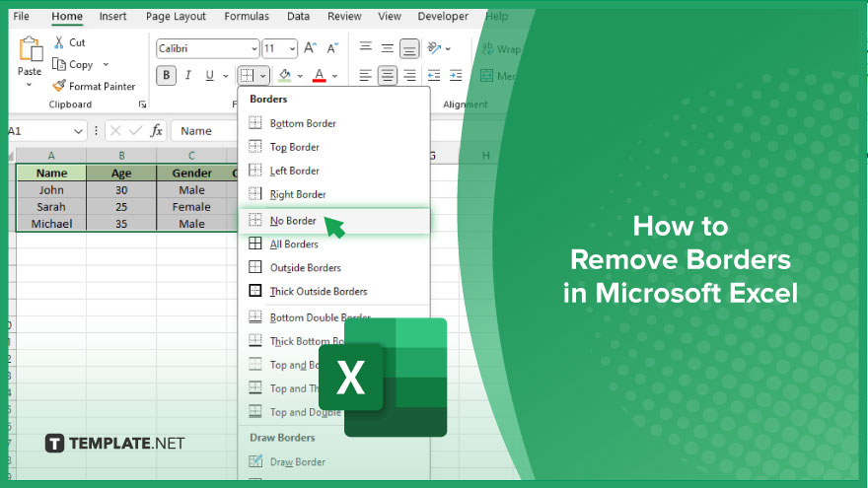The image size is (868, 488).
Task: Select the Format Painter brush
Action: tap(59, 86)
